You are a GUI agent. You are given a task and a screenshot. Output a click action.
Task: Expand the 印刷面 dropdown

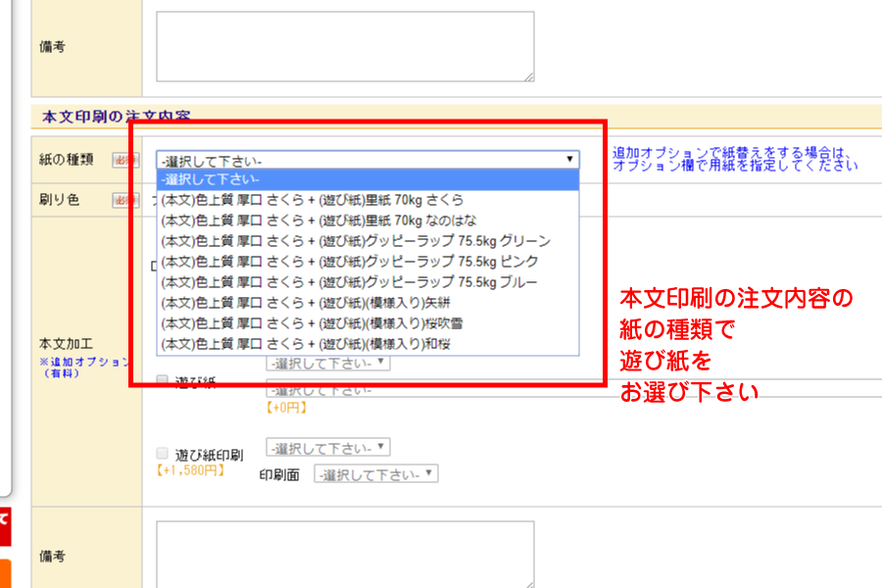tap(375, 474)
